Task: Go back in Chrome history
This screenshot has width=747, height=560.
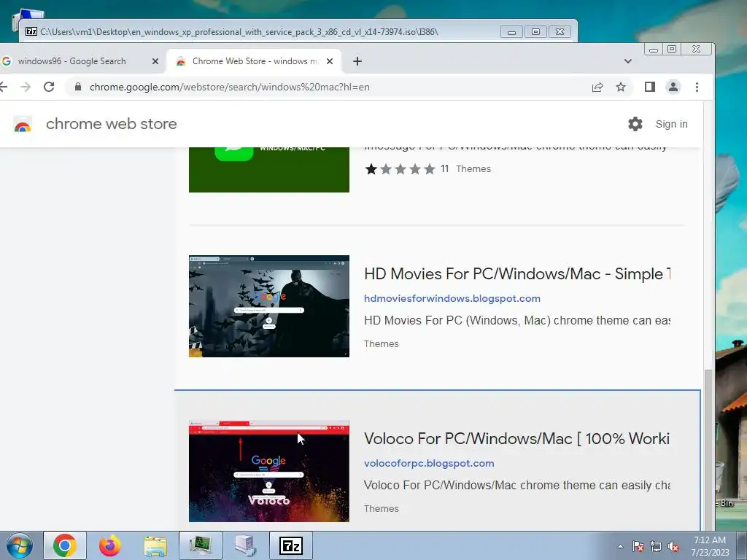Action: (4, 87)
